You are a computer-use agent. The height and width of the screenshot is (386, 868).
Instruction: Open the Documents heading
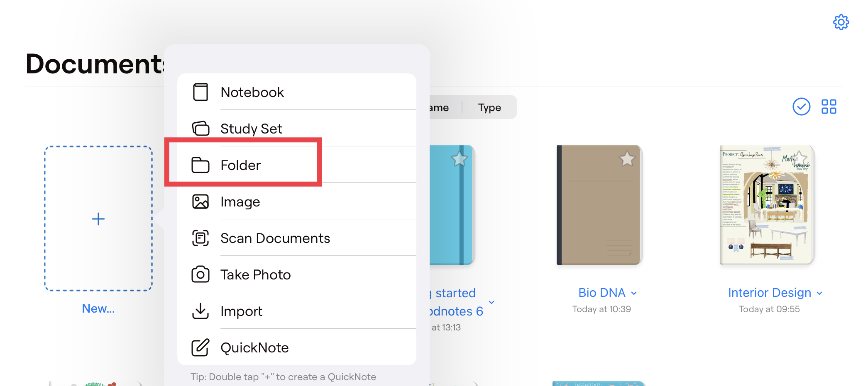coord(93,63)
